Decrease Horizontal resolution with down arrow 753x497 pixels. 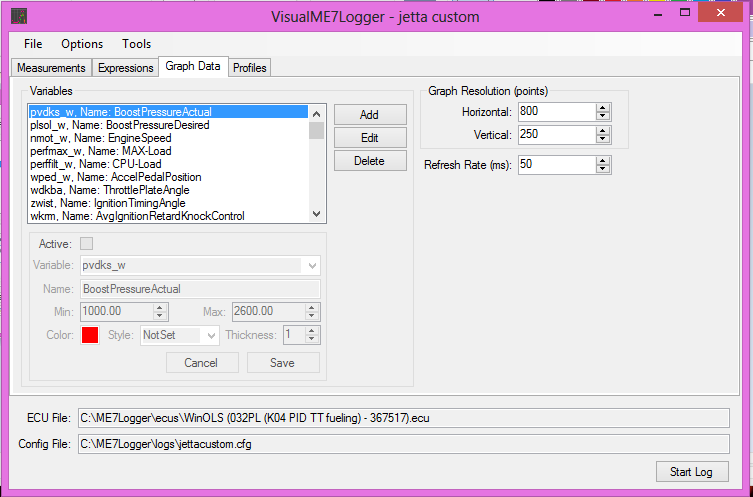pos(603,116)
